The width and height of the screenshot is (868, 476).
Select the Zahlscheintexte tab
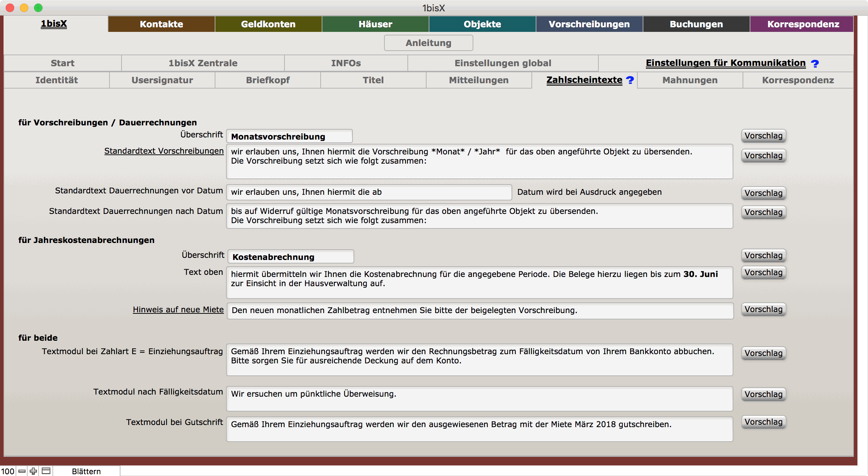584,80
